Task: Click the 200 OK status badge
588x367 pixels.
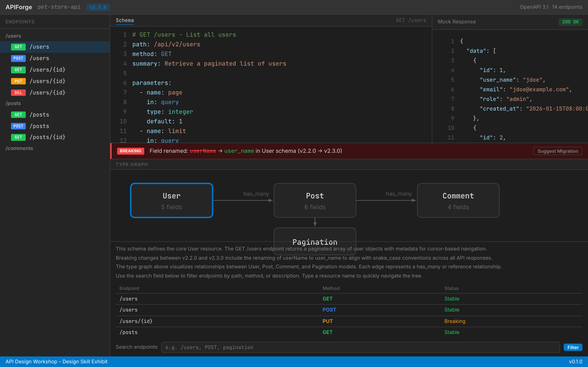Action: tap(571, 22)
